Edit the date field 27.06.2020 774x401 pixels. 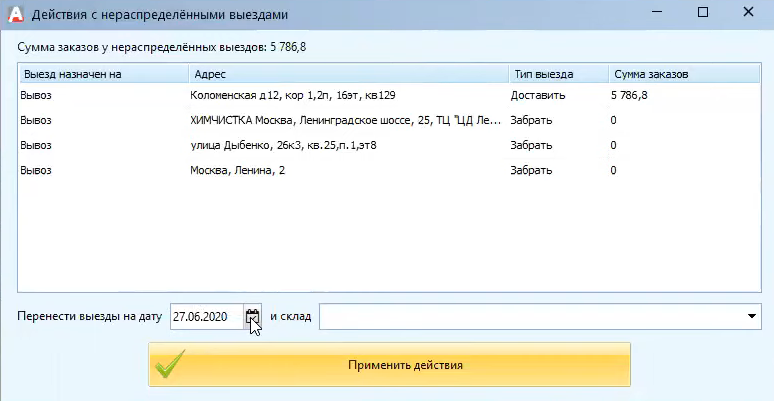coord(207,317)
